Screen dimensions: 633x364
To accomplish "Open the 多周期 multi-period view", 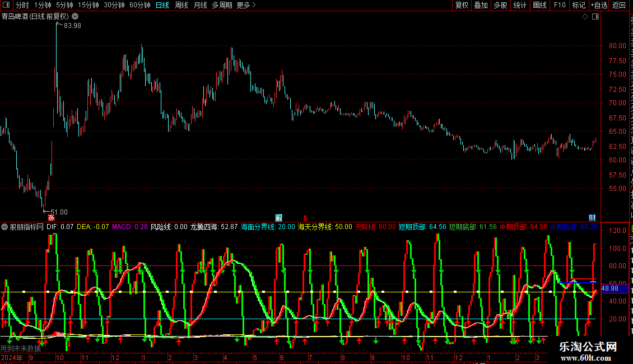I will (x=222, y=5).
